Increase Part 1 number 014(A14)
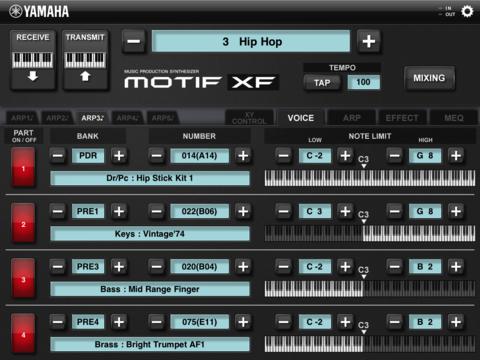This screenshot has height=360, width=480. pyautogui.click(x=243, y=156)
